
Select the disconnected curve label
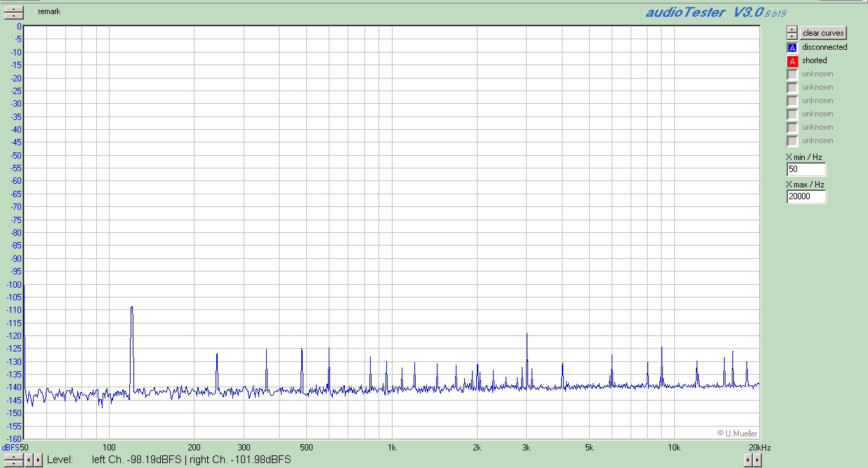(x=824, y=47)
